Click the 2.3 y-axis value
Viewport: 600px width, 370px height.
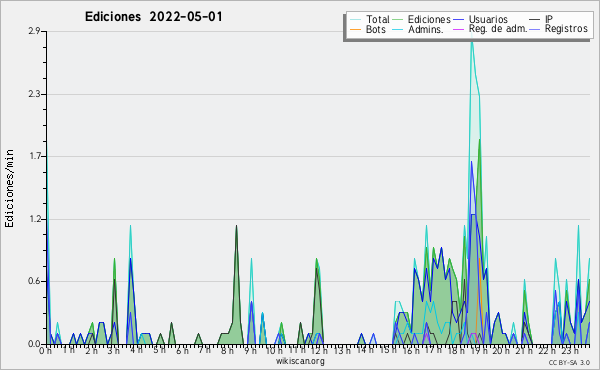pyautogui.click(x=34, y=94)
